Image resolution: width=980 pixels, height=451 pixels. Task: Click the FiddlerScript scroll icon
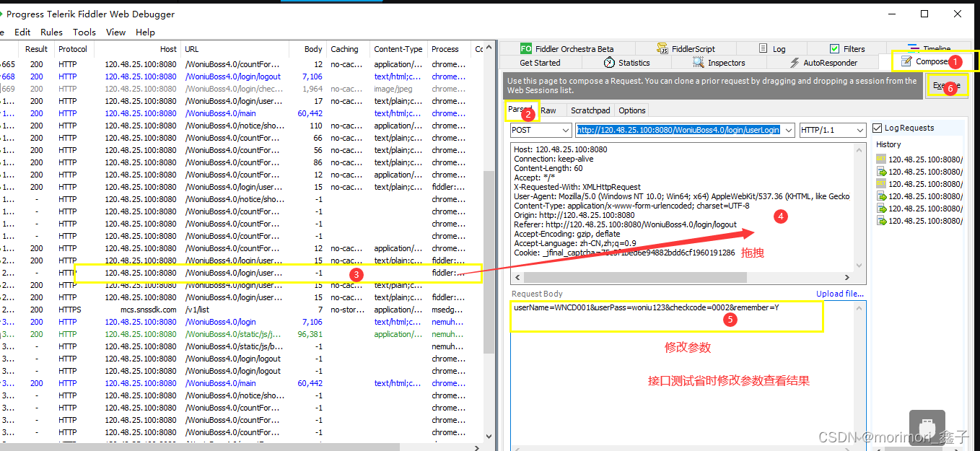662,48
